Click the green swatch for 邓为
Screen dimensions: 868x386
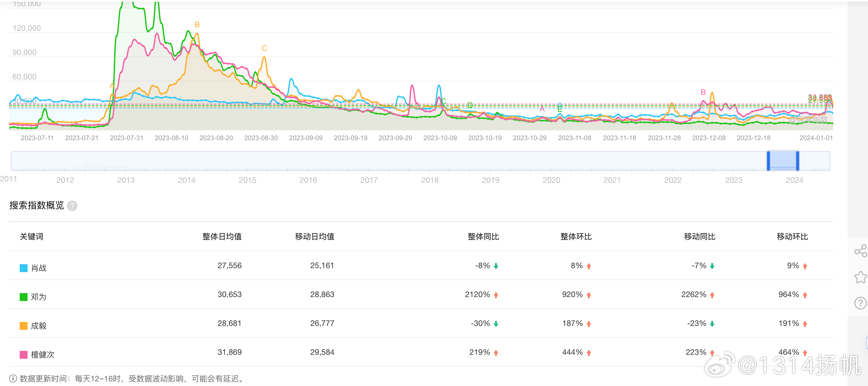pyautogui.click(x=24, y=297)
